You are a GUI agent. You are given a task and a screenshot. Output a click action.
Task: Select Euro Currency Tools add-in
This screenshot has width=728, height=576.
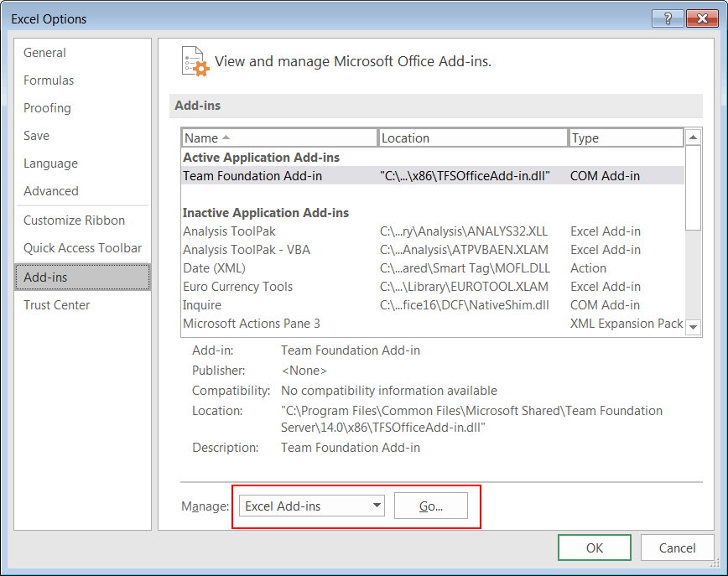(x=433, y=287)
